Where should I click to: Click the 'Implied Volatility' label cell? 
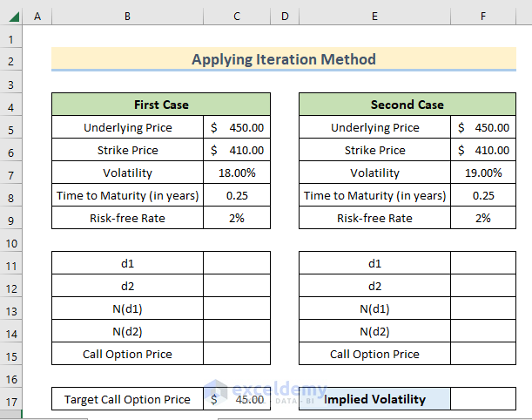tap(374, 399)
